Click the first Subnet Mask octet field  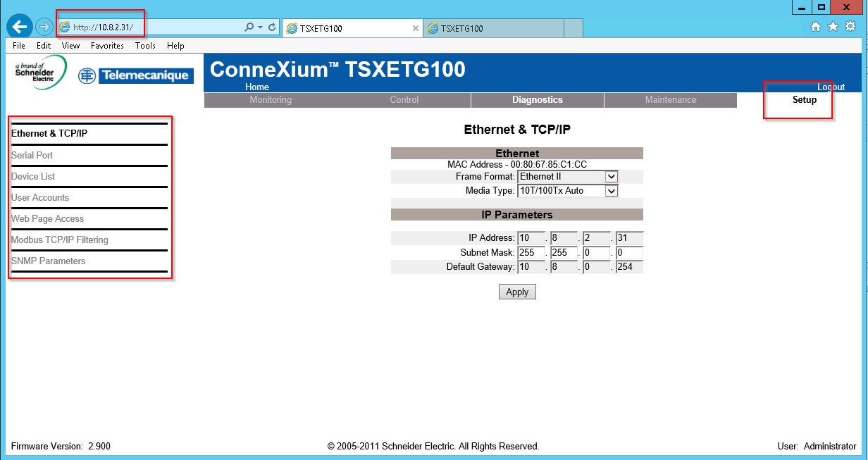point(531,253)
